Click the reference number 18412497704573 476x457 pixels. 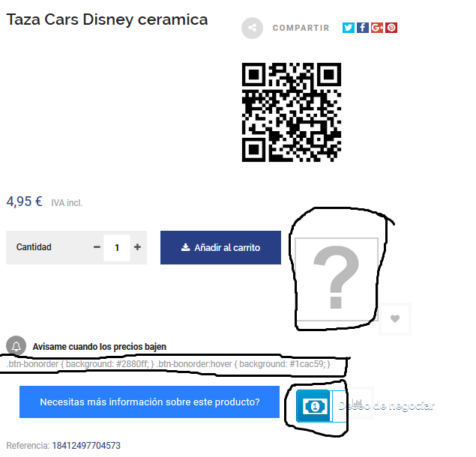(x=86, y=446)
